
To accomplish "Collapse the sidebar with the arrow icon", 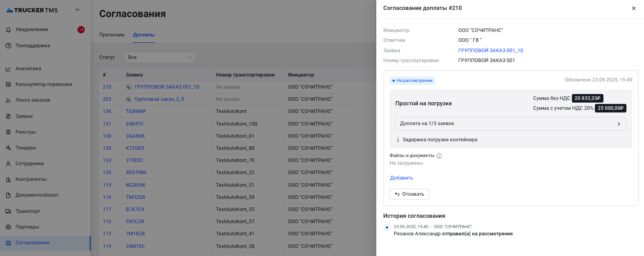I will click(78, 10).
